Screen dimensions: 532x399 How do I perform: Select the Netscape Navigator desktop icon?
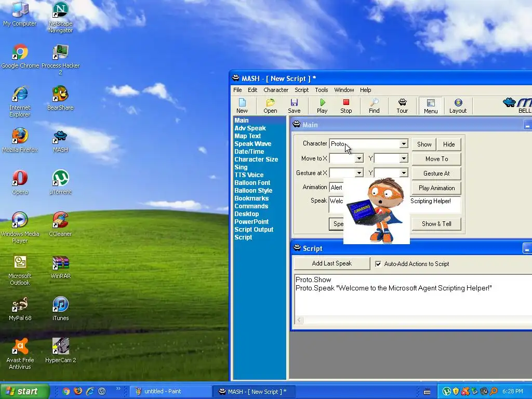pos(60,18)
